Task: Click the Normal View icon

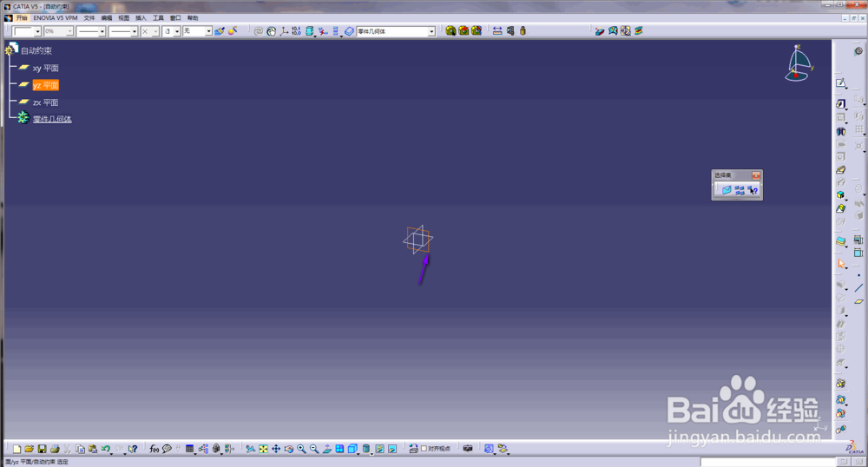Action: tap(327, 449)
